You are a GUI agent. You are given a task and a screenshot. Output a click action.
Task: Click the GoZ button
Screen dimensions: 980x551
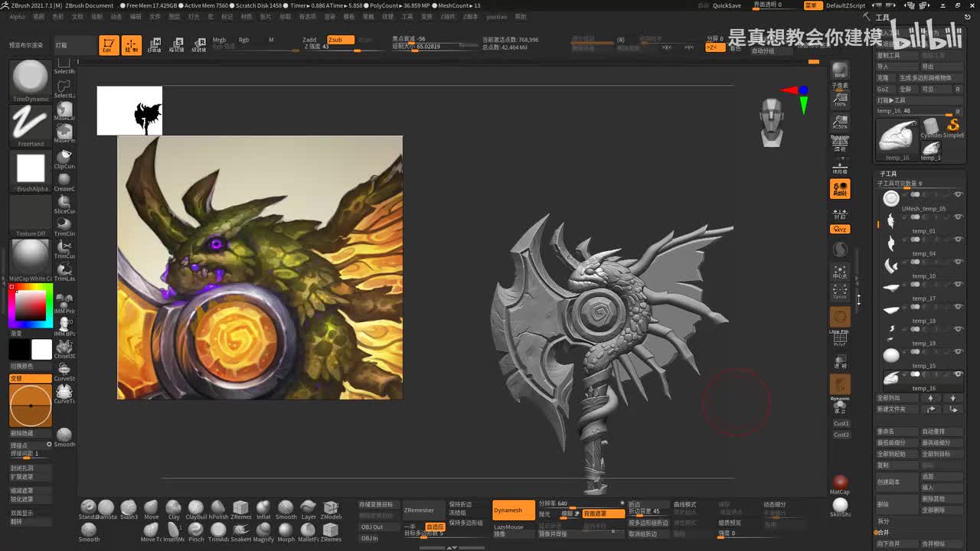[884, 89]
